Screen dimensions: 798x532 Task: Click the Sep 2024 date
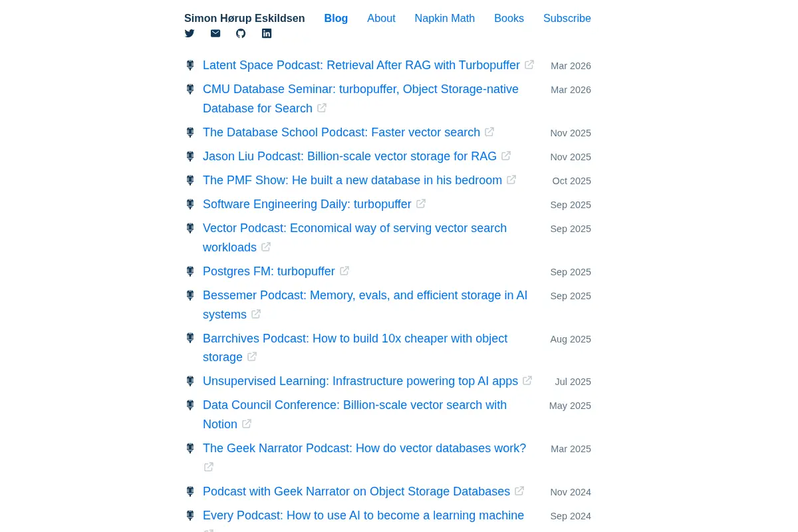coord(571,516)
